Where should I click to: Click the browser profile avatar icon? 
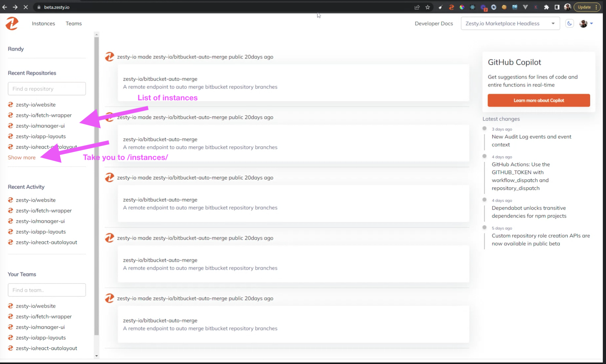pos(567,7)
